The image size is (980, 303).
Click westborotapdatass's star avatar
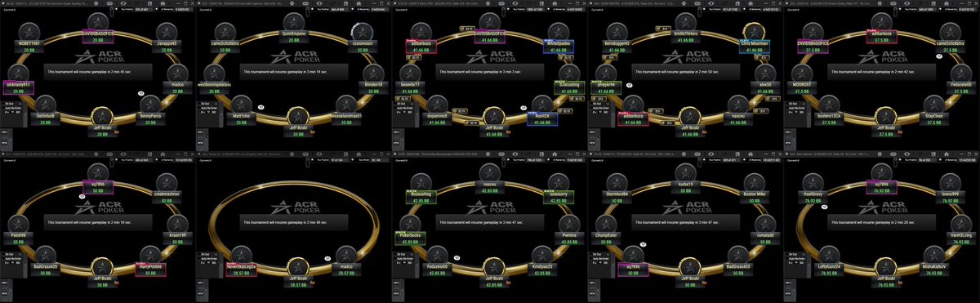[x=214, y=73]
